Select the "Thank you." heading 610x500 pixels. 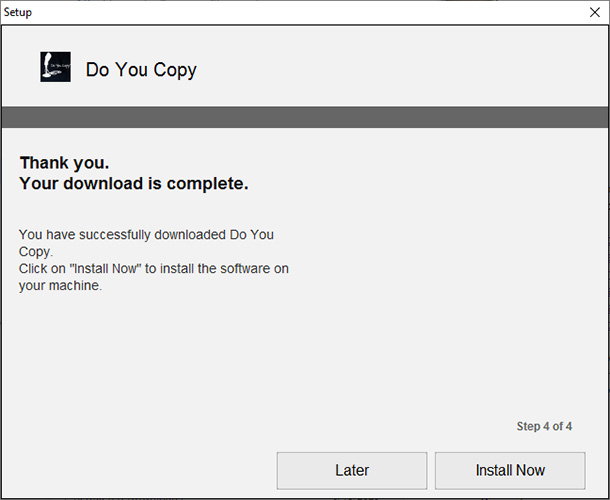click(x=64, y=163)
